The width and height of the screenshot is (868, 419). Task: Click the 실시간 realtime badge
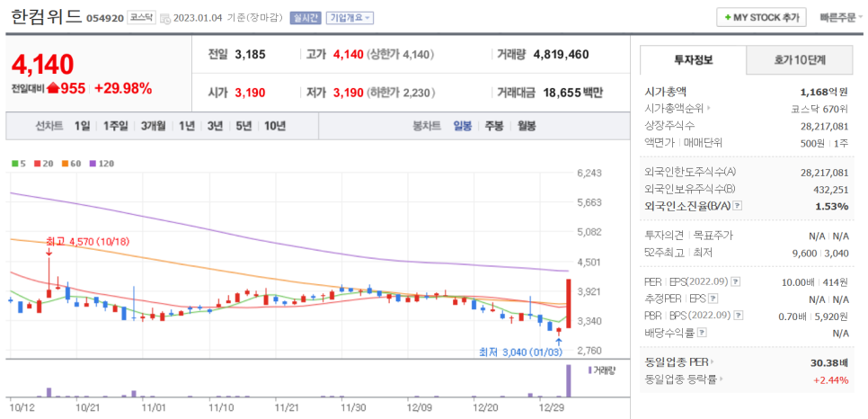(306, 18)
